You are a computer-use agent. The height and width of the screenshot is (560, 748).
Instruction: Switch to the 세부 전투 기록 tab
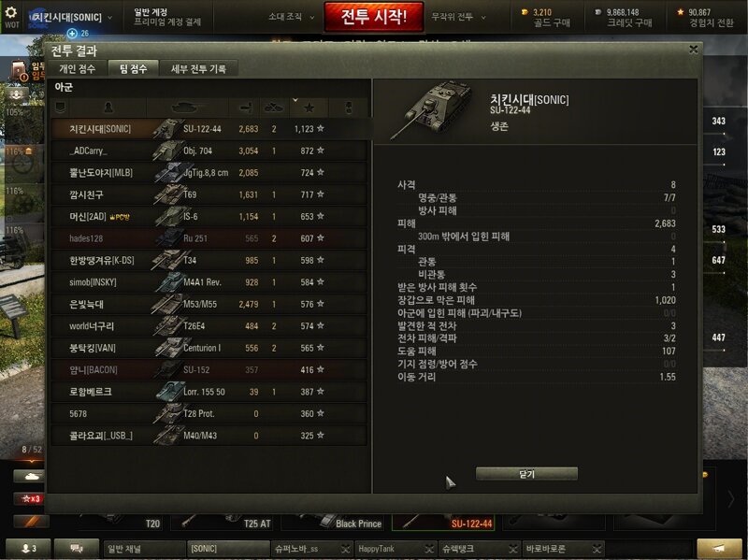198,68
